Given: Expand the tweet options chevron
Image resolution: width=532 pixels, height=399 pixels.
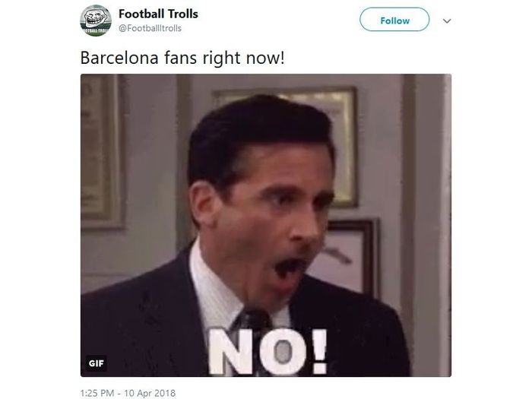Looking at the screenshot, I should [x=447, y=21].
